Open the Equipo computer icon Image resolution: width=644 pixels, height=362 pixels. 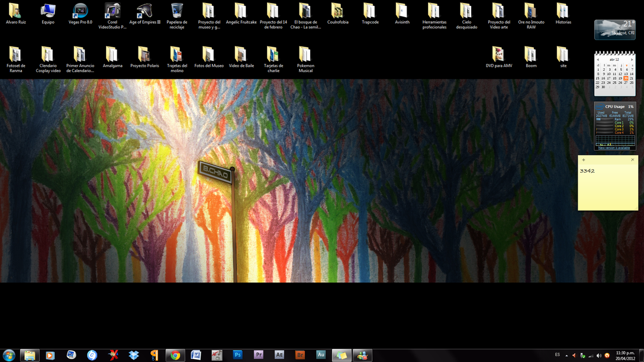click(48, 14)
